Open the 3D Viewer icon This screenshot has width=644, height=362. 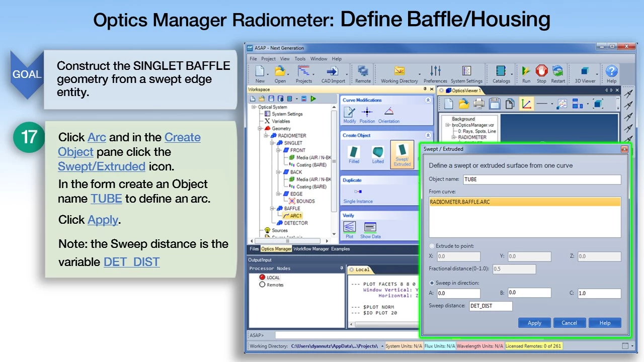click(x=585, y=73)
